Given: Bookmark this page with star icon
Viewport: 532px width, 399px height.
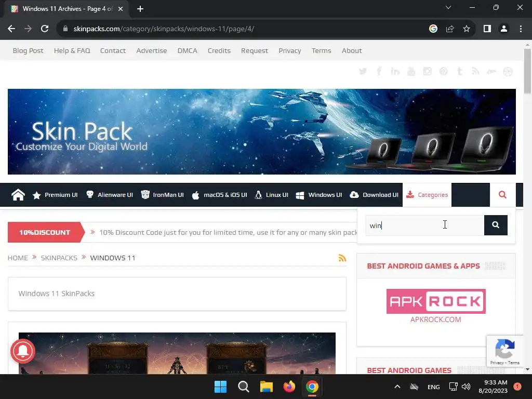Looking at the screenshot, I should (x=467, y=29).
